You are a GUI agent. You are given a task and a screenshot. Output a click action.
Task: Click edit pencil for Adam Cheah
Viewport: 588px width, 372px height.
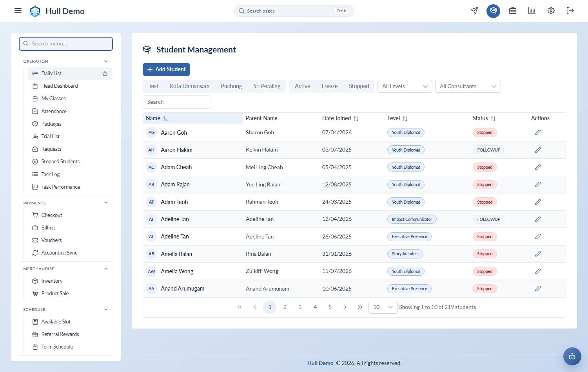coord(538,167)
